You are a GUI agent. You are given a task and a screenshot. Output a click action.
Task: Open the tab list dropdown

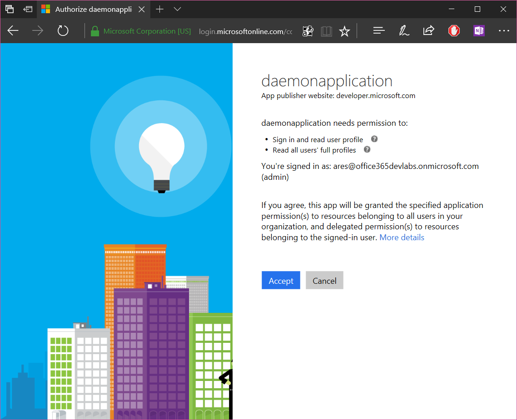[177, 9]
